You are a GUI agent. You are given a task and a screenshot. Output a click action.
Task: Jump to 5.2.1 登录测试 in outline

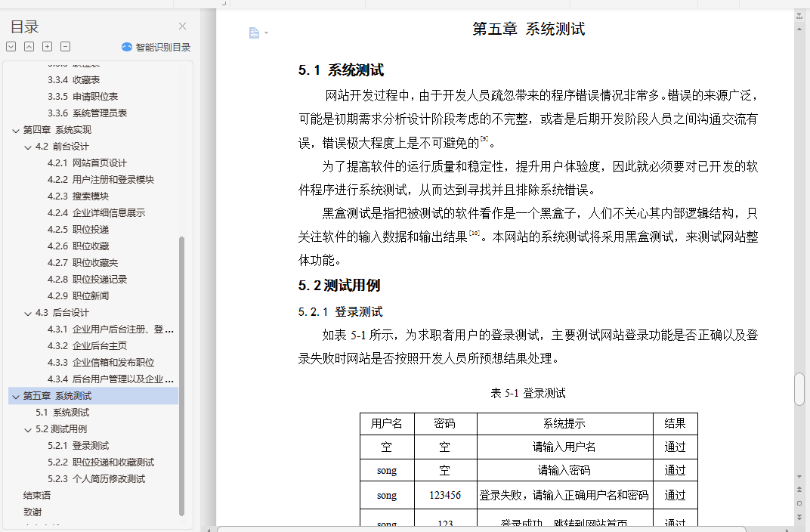pos(78,445)
